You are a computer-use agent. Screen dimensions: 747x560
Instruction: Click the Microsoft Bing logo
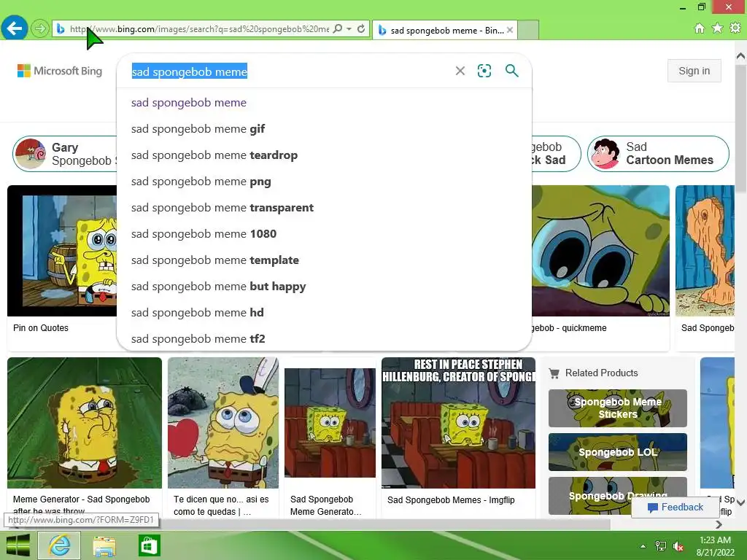(60, 71)
